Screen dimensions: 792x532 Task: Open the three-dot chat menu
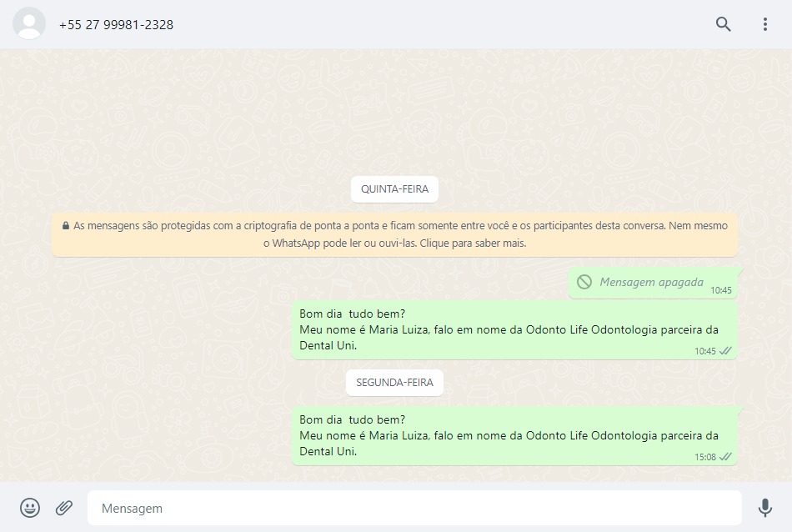pyautogui.click(x=765, y=24)
